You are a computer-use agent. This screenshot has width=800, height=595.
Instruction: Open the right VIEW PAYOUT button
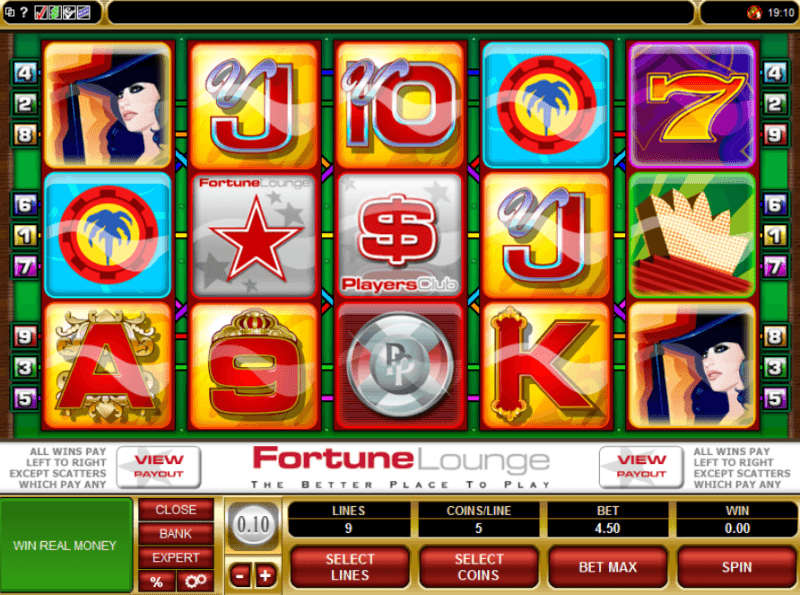tap(641, 466)
